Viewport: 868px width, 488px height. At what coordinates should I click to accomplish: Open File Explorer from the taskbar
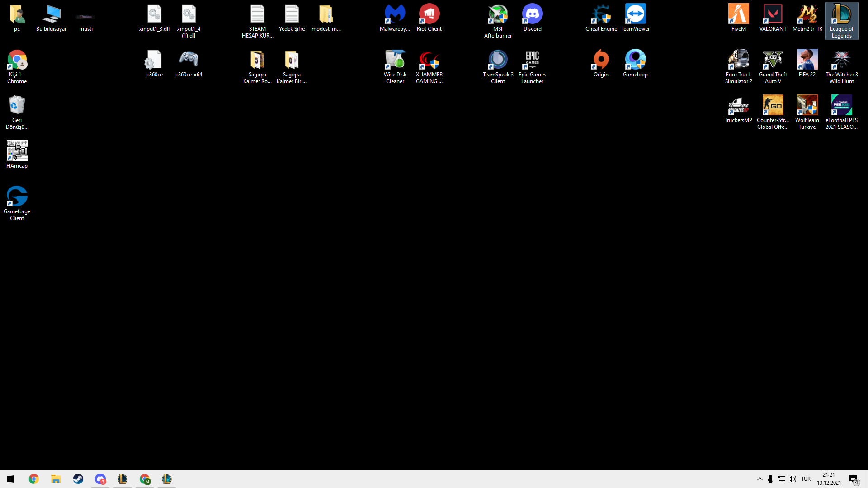(56, 479)
